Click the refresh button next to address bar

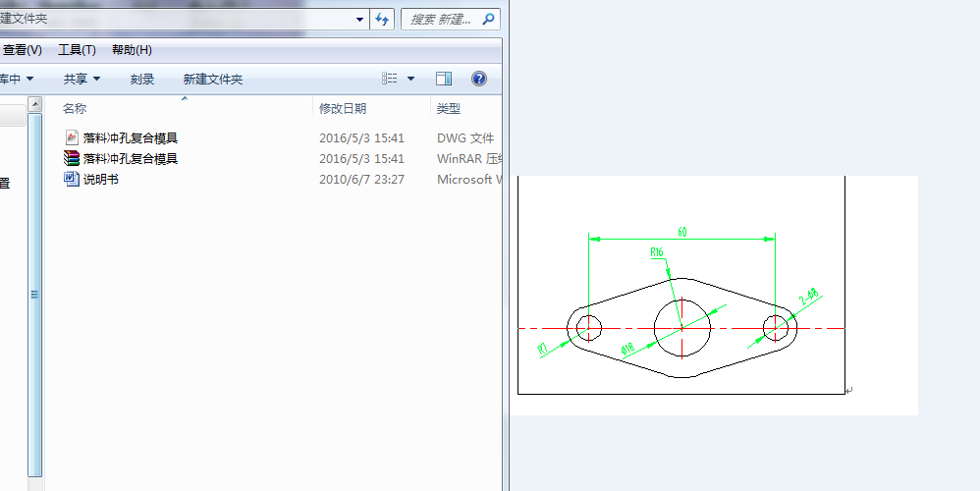(x=382, y=19)
